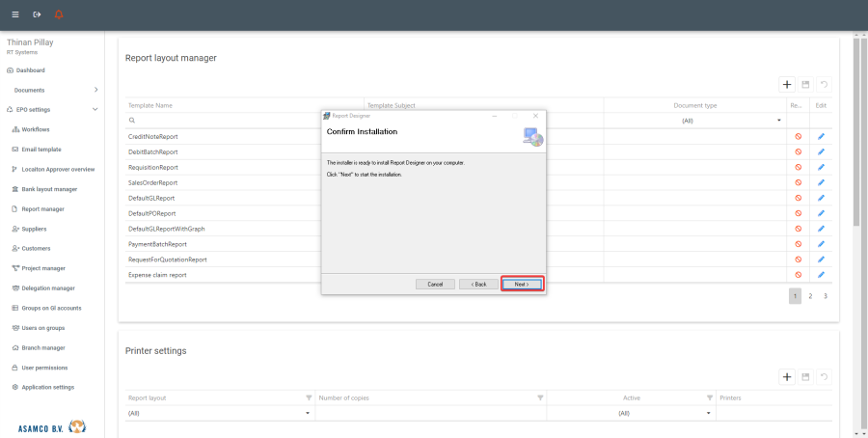
Task: Cancel the Report Designer installation
Action: tap(435, 285)
